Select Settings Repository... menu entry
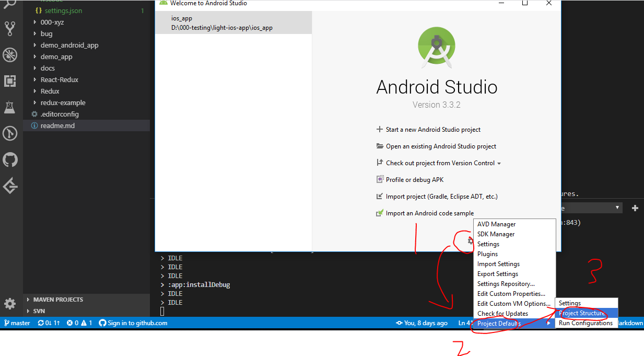Screen dimensions: 644x356 coord(514,284)
